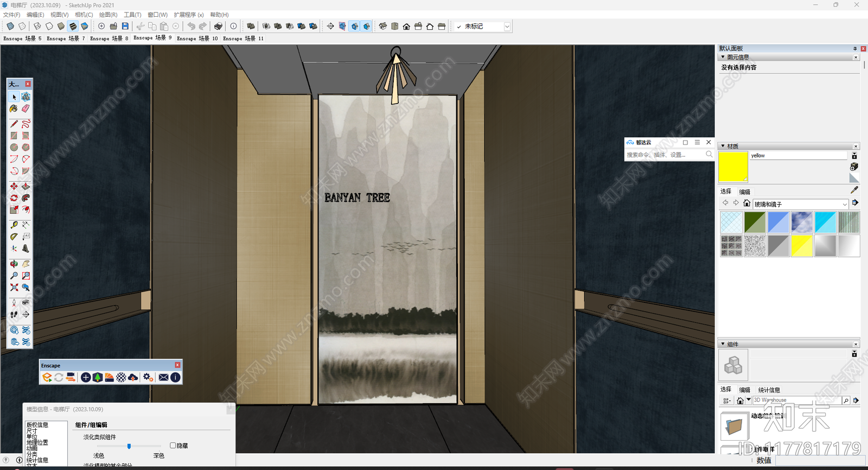The height and width of the screenshot is (470, 868).
Task: Toggle shaded with textures face style
Action: 73,26
